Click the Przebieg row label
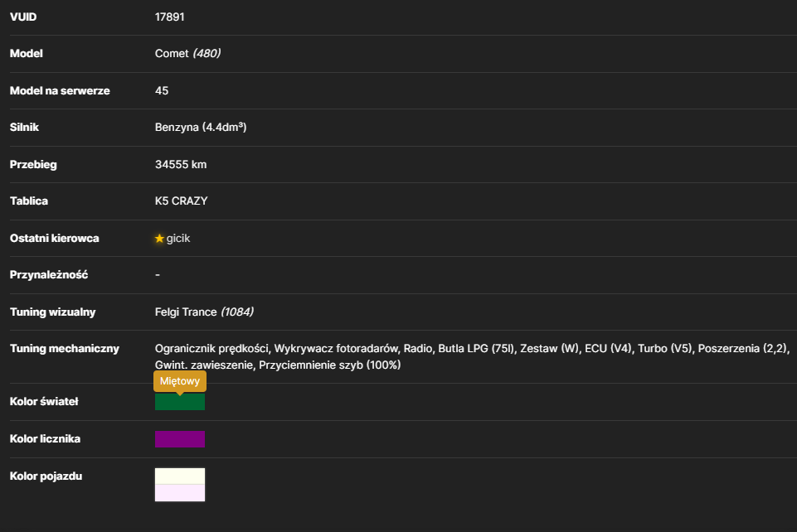The height and width of the screenshot is (532, 797). point(33,164)
